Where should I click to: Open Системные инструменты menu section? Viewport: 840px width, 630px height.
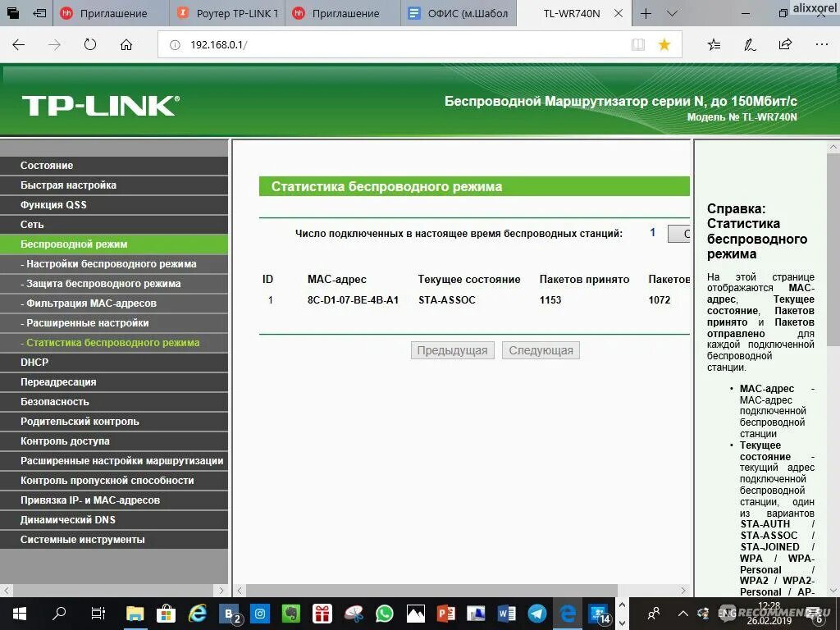point(114,540)
